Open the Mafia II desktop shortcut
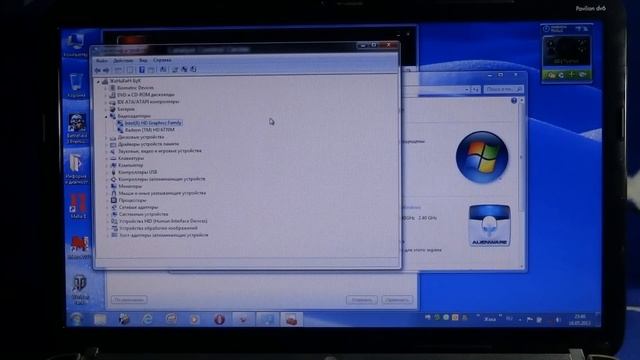Screen dimensions: 640x360 click(78, 206)
